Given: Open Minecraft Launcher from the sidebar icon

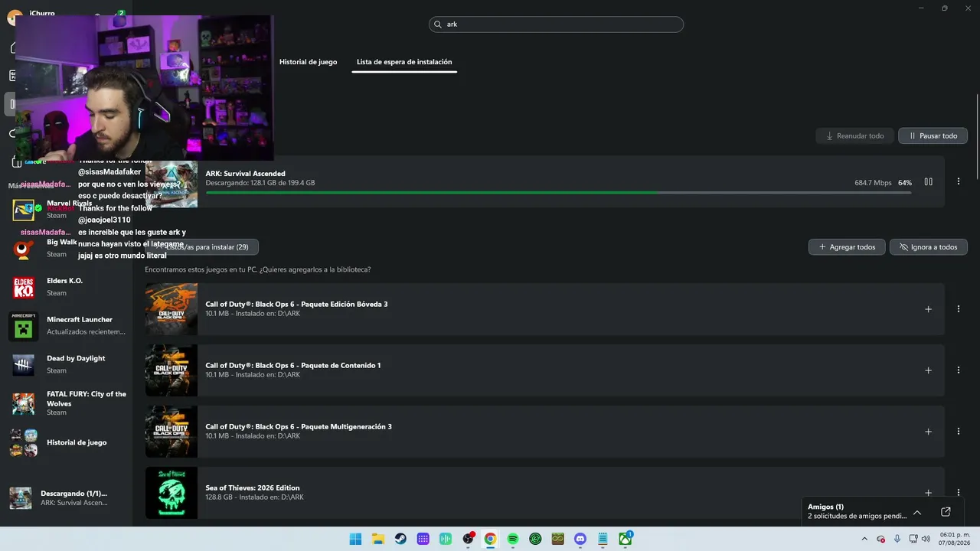Looking at the screenshot, I should [x=24, y=326].
